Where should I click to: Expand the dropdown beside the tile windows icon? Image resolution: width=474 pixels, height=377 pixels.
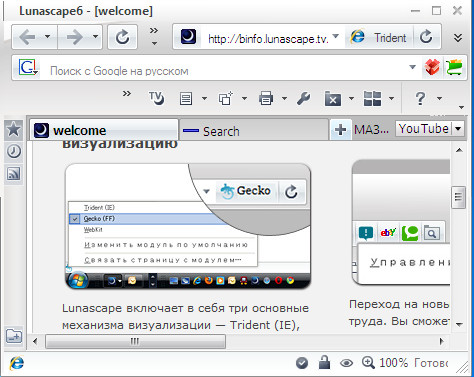[x=391, y=99]
